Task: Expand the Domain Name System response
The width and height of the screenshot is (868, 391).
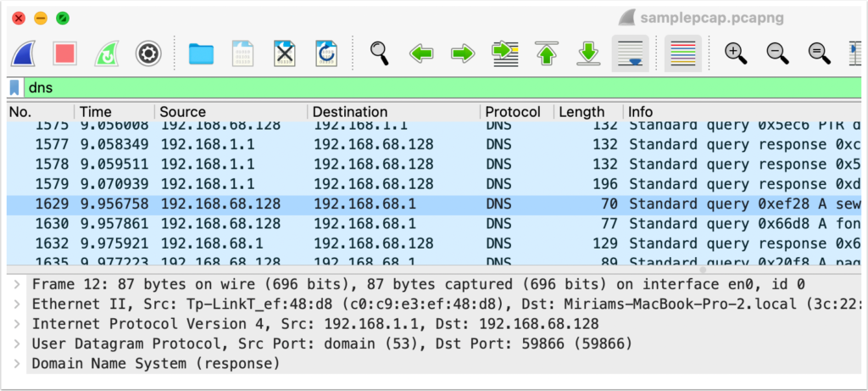Action: pos(18,363)
